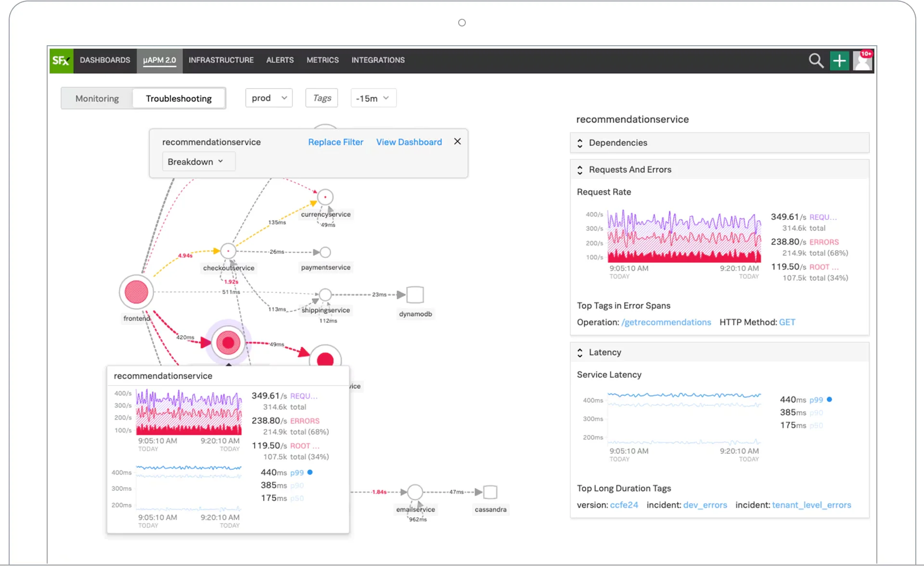Viewport: 924px width, 566px height.
Task: Switch to Monitoring view toggle
Action: [97, 98]
